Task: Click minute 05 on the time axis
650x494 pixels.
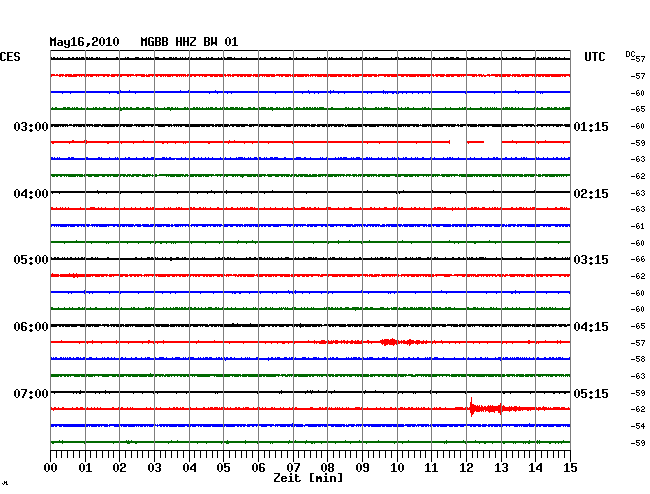Action: [223, 467]
